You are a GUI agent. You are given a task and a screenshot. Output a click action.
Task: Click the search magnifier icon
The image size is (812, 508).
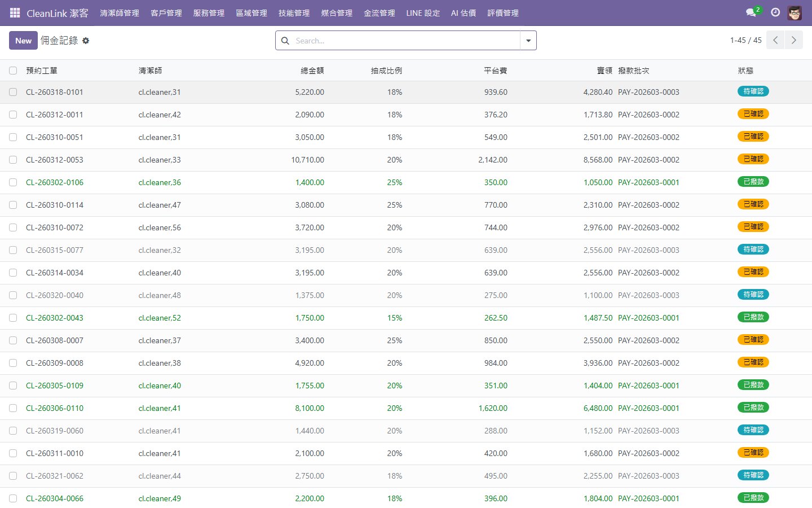point(285,41)
